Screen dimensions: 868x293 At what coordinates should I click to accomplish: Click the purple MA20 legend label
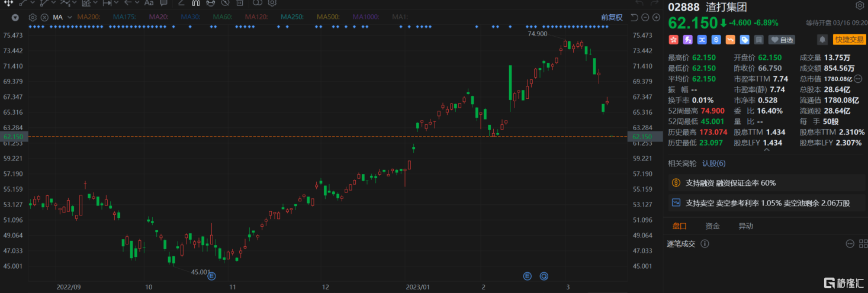159,17
